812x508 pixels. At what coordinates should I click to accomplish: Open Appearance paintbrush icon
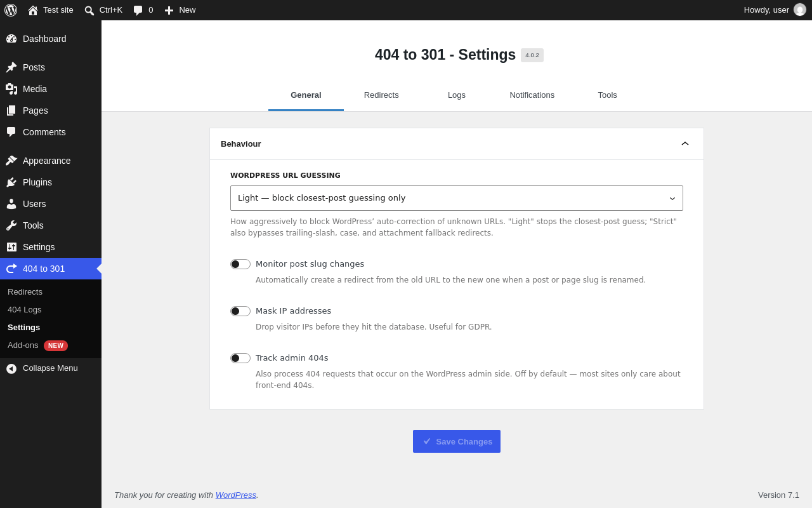[11, 161]
